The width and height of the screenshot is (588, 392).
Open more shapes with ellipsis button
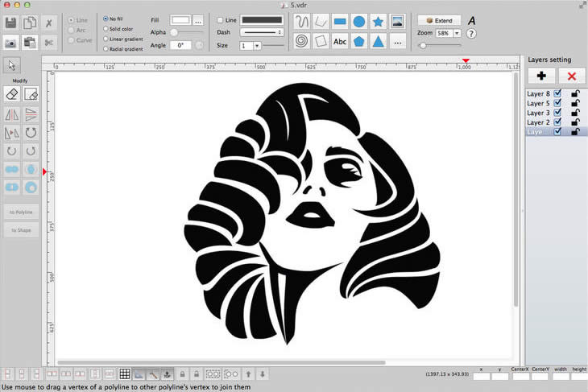pos(397,41)
